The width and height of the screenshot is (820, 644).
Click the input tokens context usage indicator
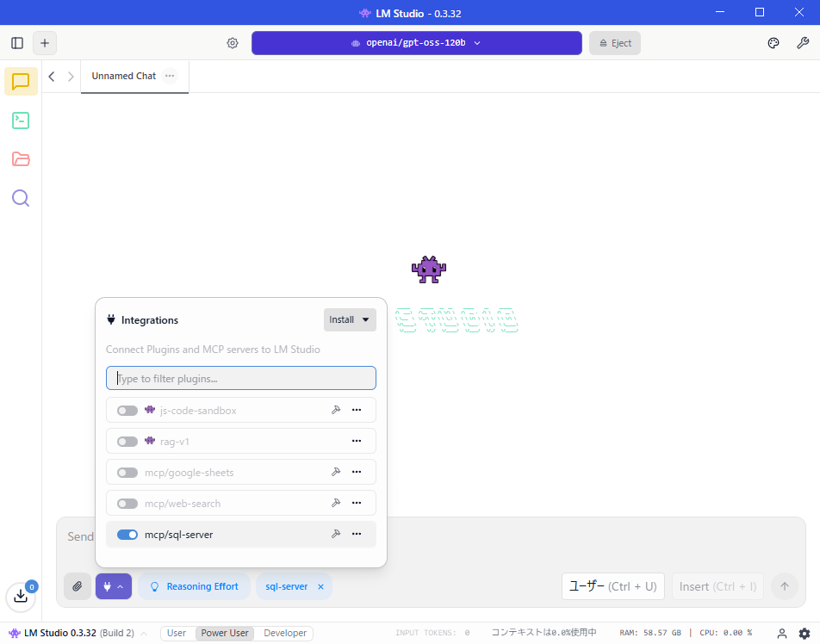(431, 633)
